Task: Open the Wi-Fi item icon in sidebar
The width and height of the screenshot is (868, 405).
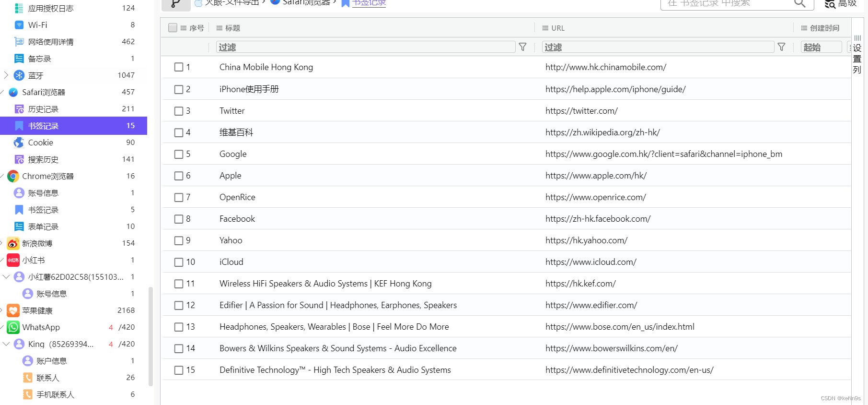Action: tap(19, 25)
